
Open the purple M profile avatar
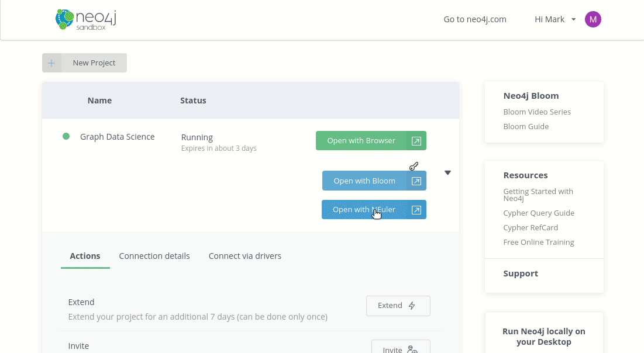pyautogui.click(x=593, y=19)
